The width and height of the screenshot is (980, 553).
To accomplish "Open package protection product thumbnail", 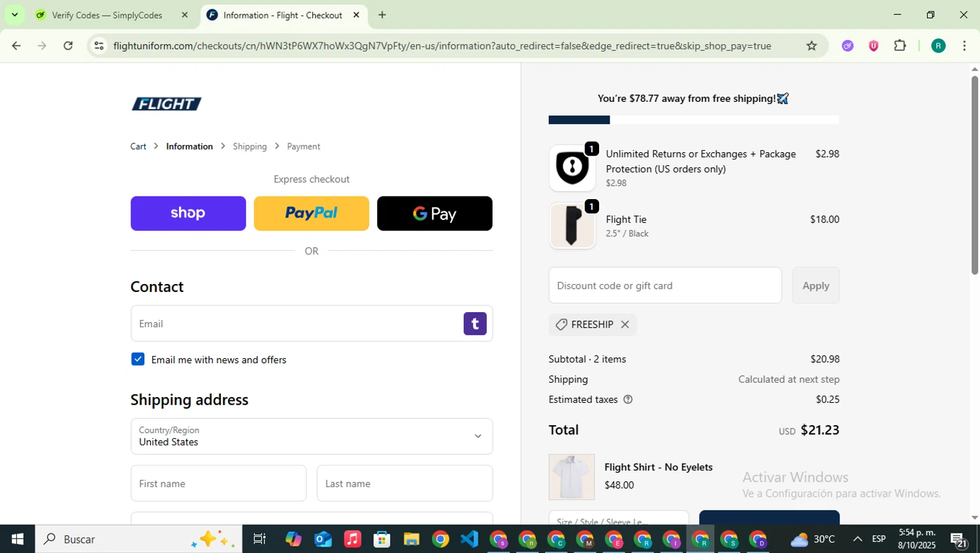I will (572, 168).
